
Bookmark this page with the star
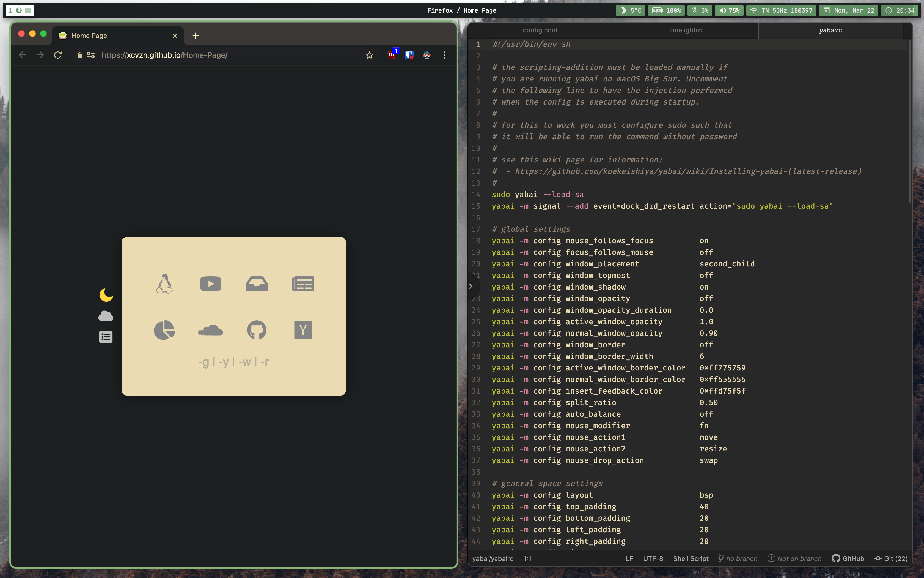click(x=369, y=55)
